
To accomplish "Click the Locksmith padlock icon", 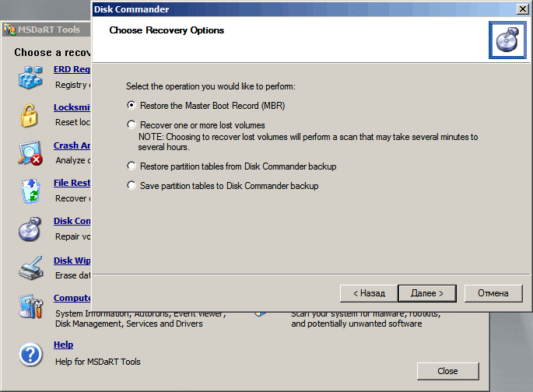I will pyautogui.click(x=30, y=115).
